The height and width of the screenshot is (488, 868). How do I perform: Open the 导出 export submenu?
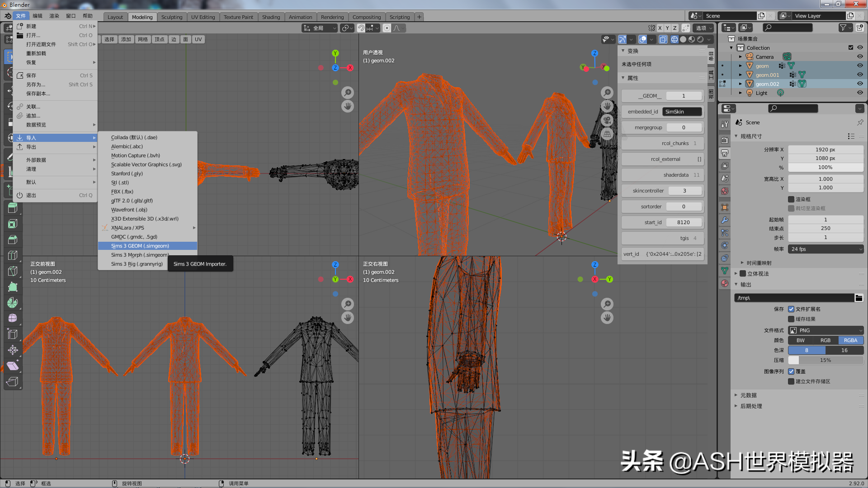pos(55,147)
